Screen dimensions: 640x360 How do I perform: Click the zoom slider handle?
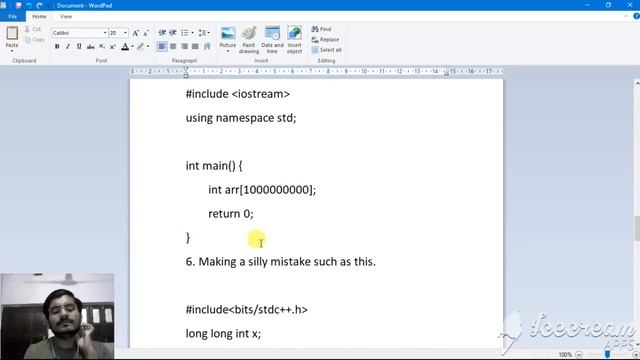pyautogui.click(x=607, y=354)
